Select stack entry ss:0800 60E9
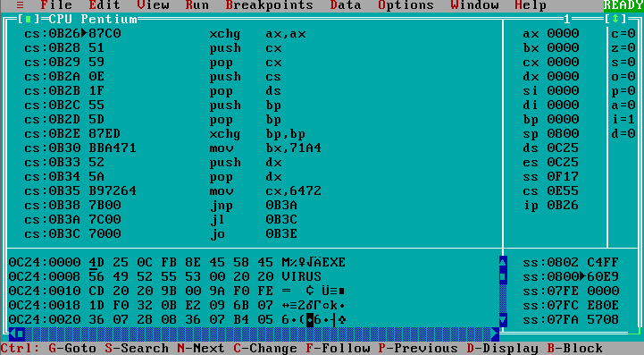The height and width of the screenshot is (355, 644). (571, 276)
